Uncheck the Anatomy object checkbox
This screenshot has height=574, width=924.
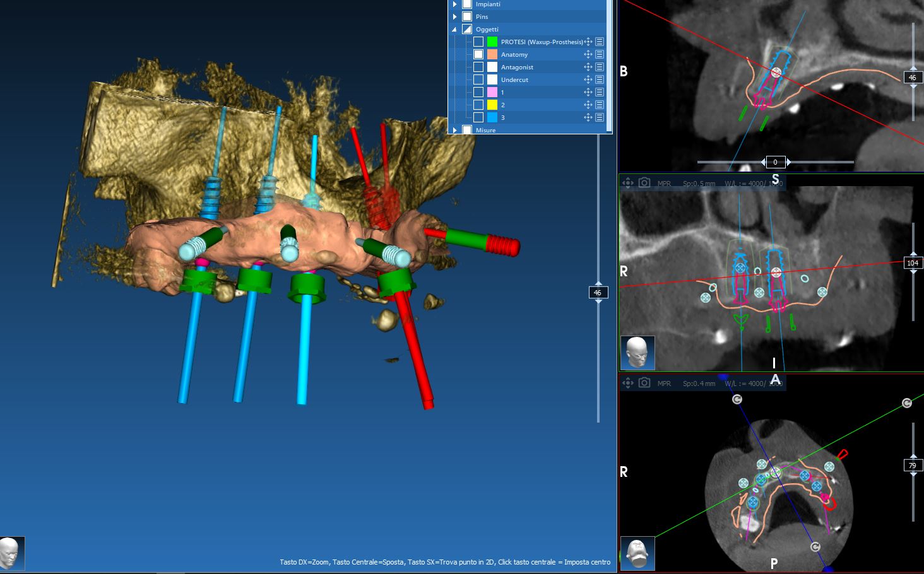[x=478, y=54]
